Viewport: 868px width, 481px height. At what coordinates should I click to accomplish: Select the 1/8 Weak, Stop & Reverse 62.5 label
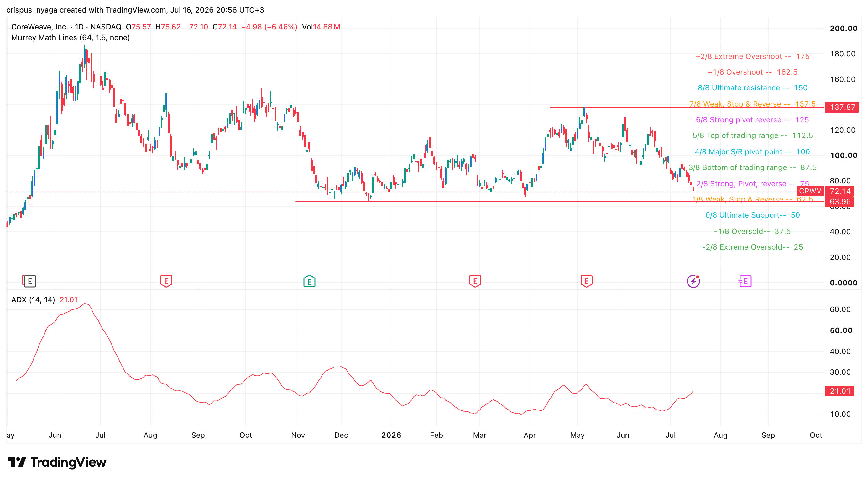click(x=752, y=199)
